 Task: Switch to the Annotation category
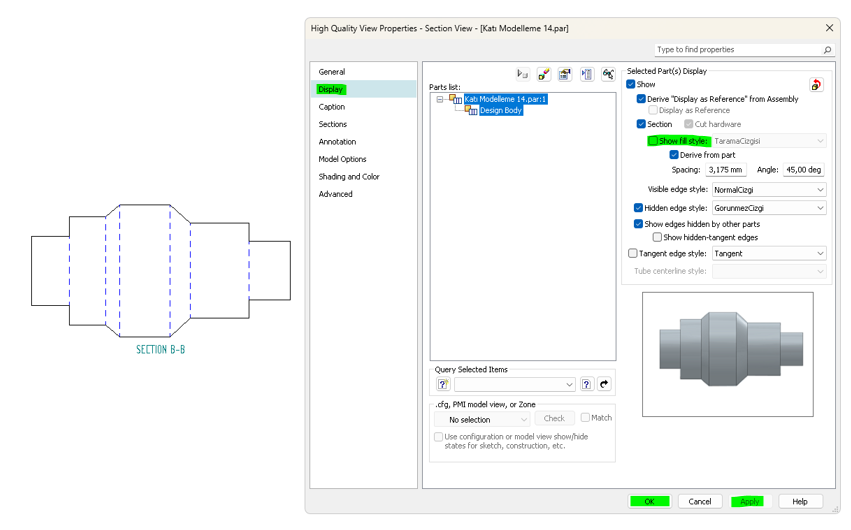tap(337, 142)
